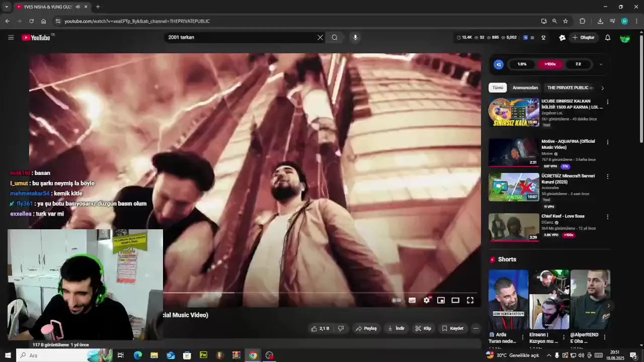The height and width of the screenshot is (362, 644).
Task: Click the İndir download button
Action: [x=396, y=328]
